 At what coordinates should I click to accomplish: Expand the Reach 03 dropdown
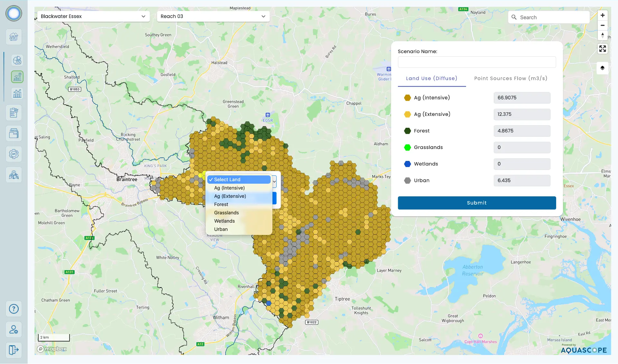213,16
